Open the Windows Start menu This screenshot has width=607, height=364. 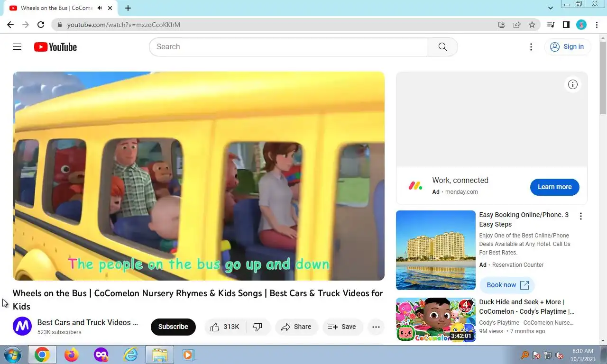point(12,355)
